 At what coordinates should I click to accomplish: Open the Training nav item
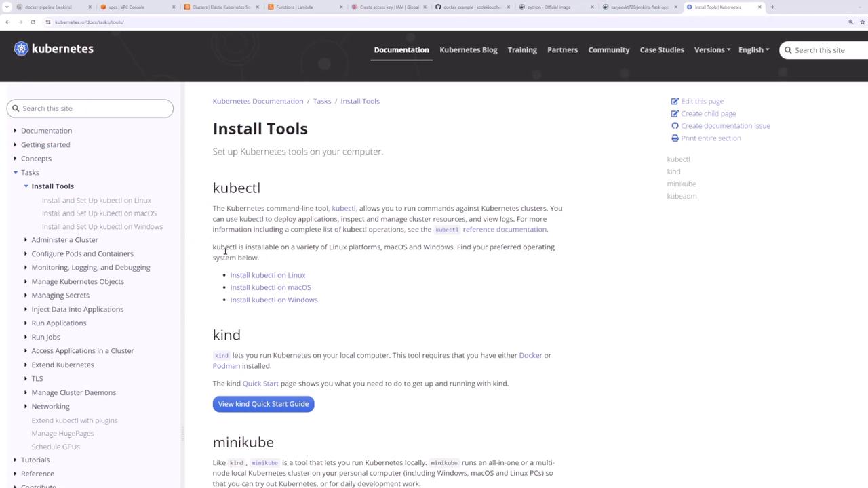point(522,49)
